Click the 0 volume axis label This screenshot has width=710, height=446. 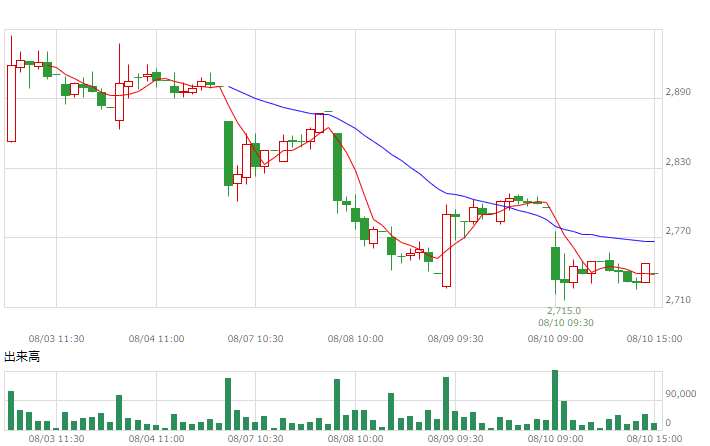coord(668,423)
